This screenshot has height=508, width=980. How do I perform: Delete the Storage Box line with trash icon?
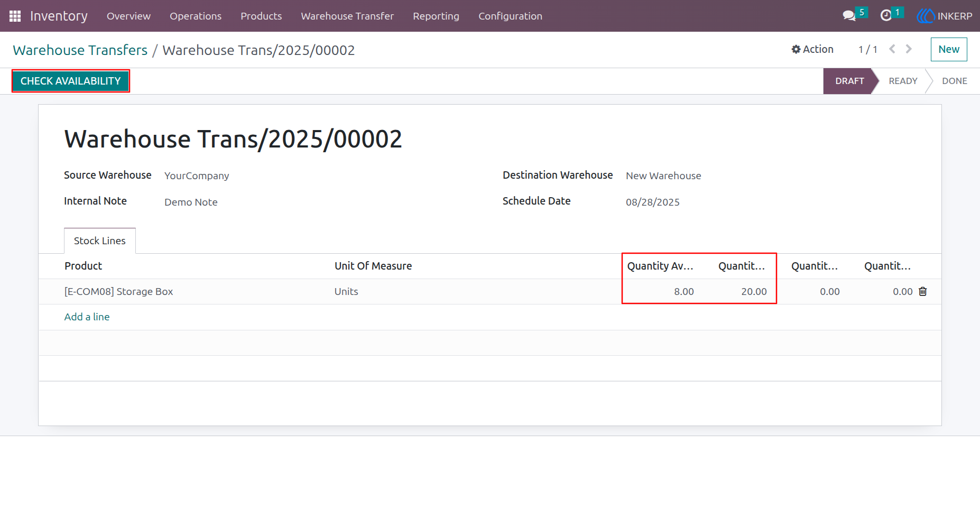[x=923, y=291]
